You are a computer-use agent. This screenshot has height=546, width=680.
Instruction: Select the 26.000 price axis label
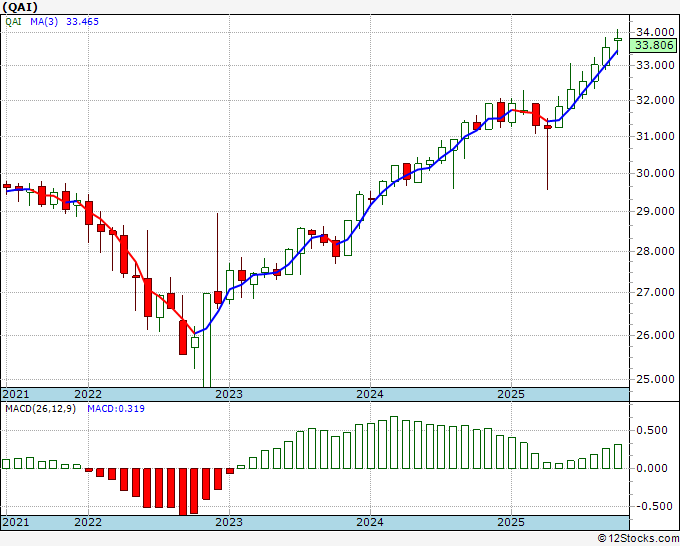point(655,335)
